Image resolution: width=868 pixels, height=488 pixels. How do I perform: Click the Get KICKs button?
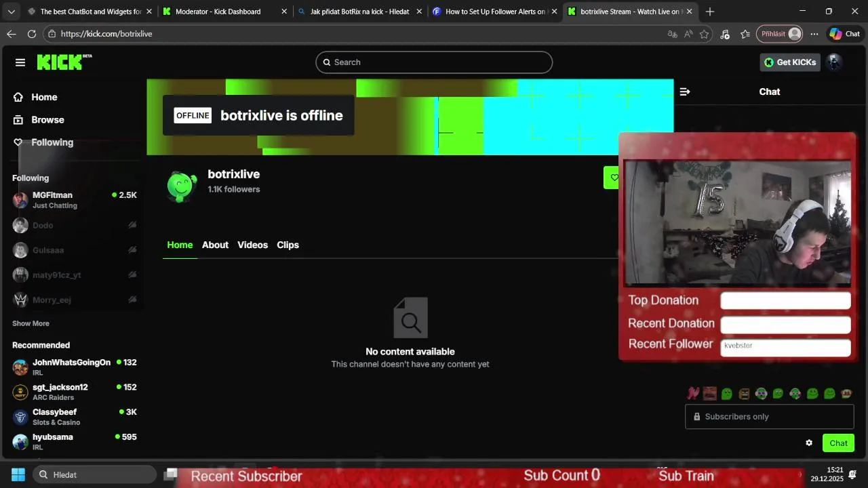(790, 62)
